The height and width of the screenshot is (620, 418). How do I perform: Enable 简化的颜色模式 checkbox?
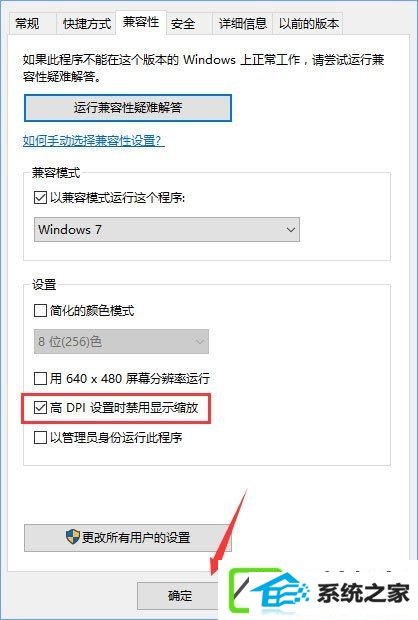[40, 310]
